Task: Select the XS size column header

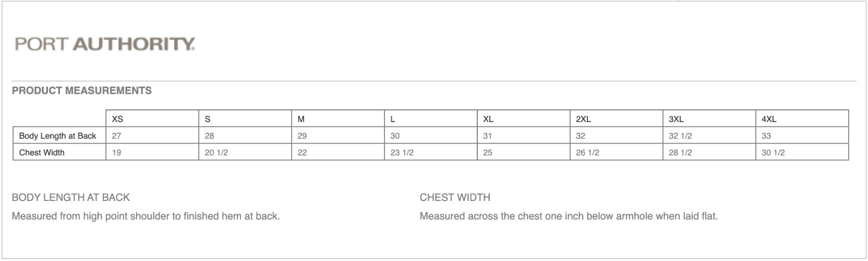Action: 152,118
